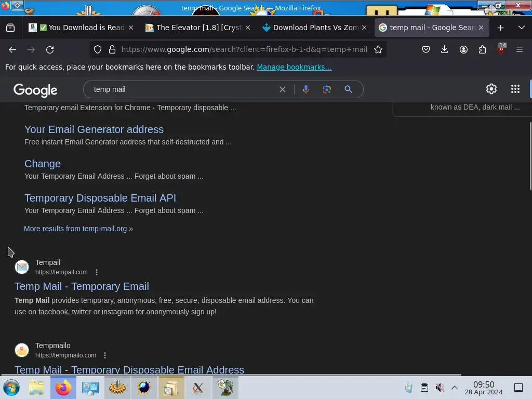Switch to Firefox in the taskbar
The height and width of the screenshot is (399, 532).
point(63,388)
